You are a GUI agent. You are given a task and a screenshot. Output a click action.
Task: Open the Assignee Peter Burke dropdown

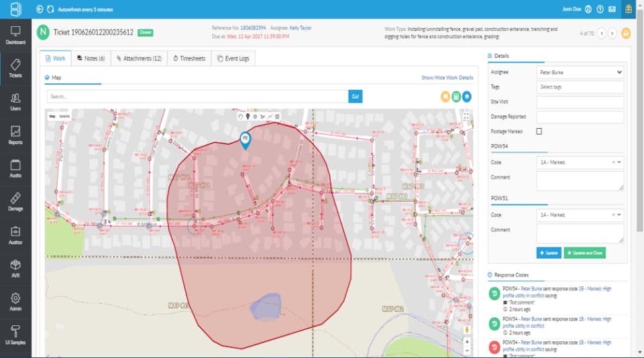click(x=580, y=72)
